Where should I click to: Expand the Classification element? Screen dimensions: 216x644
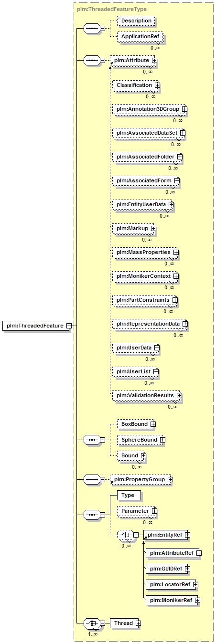(x=157, y=85)
